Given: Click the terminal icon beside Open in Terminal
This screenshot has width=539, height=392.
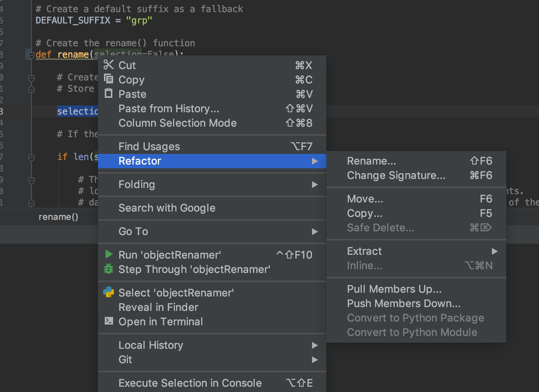Looking at the screenshot, I should coord(109,321).
